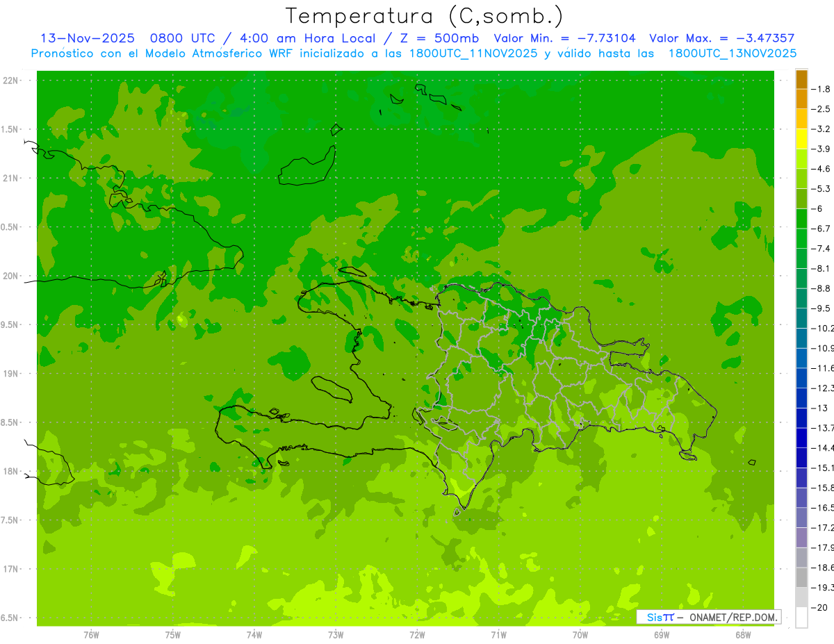Click the '74W' longitude axis label

254,634
